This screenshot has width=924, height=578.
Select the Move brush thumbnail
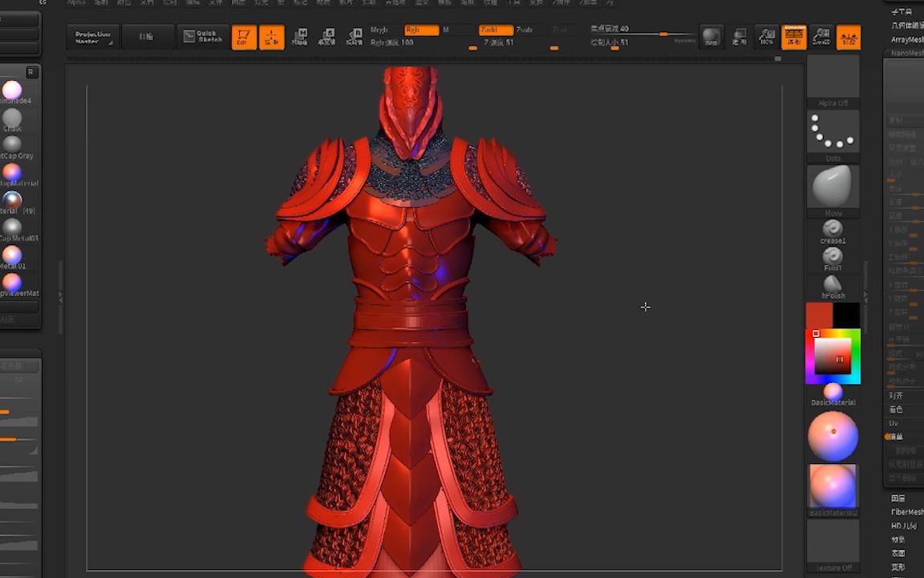(833, 187)
